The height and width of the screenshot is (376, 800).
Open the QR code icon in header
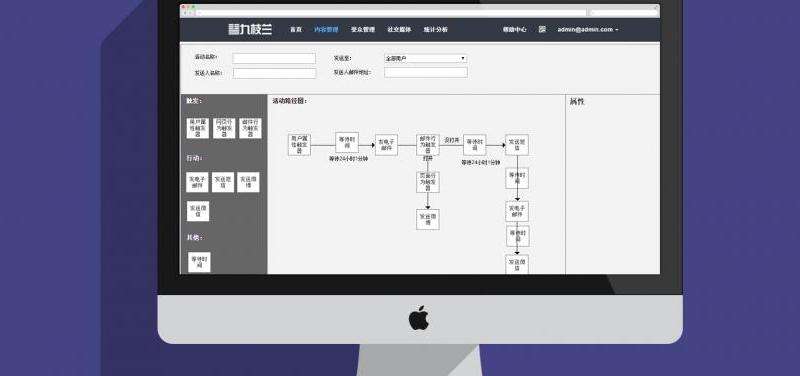(542, 30)
